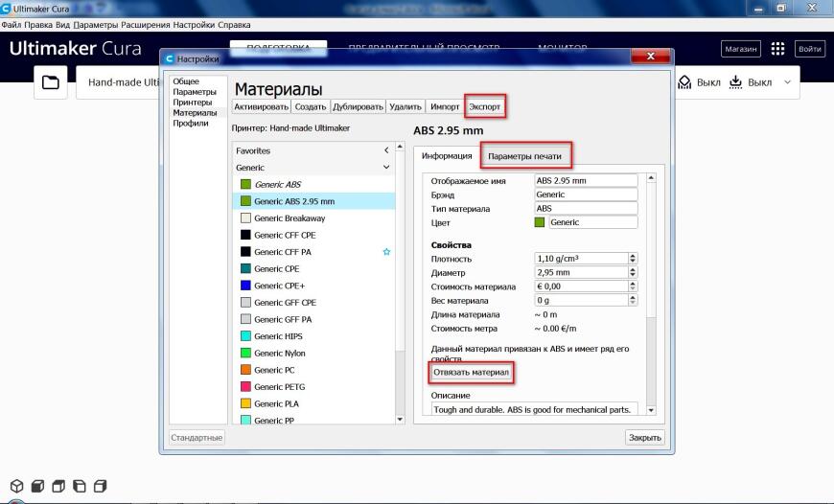Open the Магазин marketplace button
The width and height of the screenshot is (834, 504).
[740, 49]
